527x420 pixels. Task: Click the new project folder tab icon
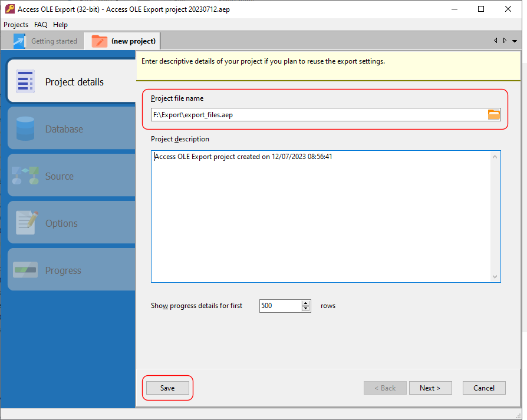pyautogui.click(x=100, y=41)
